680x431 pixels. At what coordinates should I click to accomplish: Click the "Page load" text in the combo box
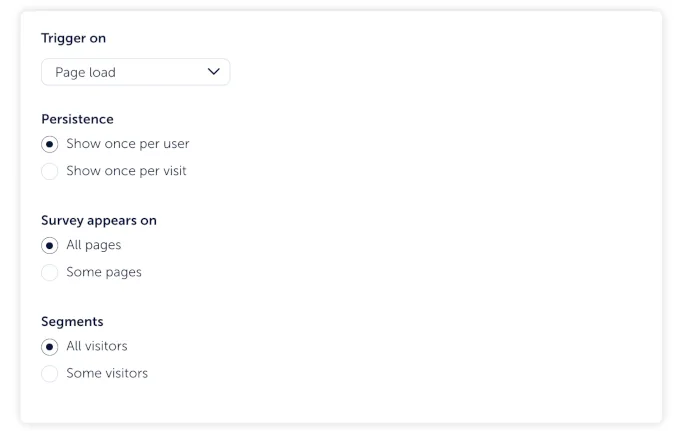pyautogui.click(x=86, y=72)
